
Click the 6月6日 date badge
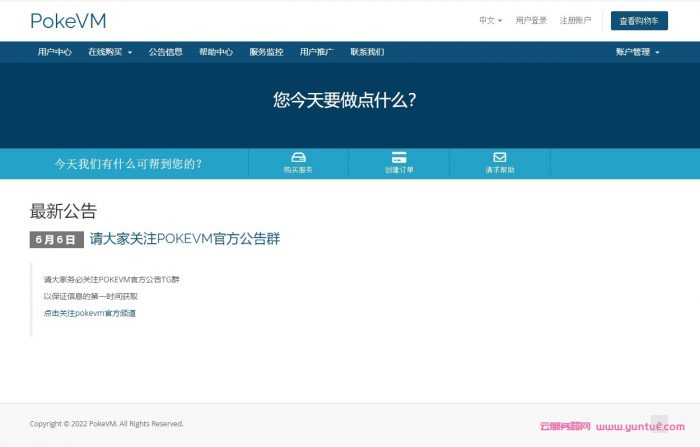pos(55,240)
